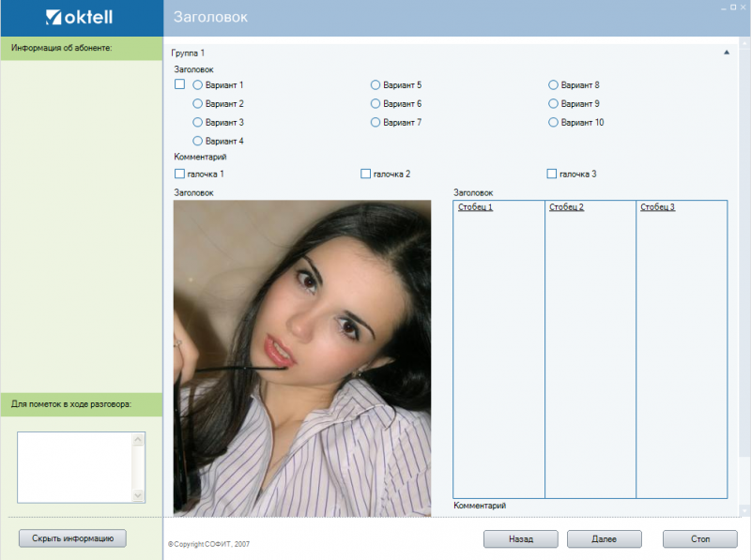This screenshot has width=751, height=560.
Task: Click the main form vertical scrollbar
Action: pos(744,278)
